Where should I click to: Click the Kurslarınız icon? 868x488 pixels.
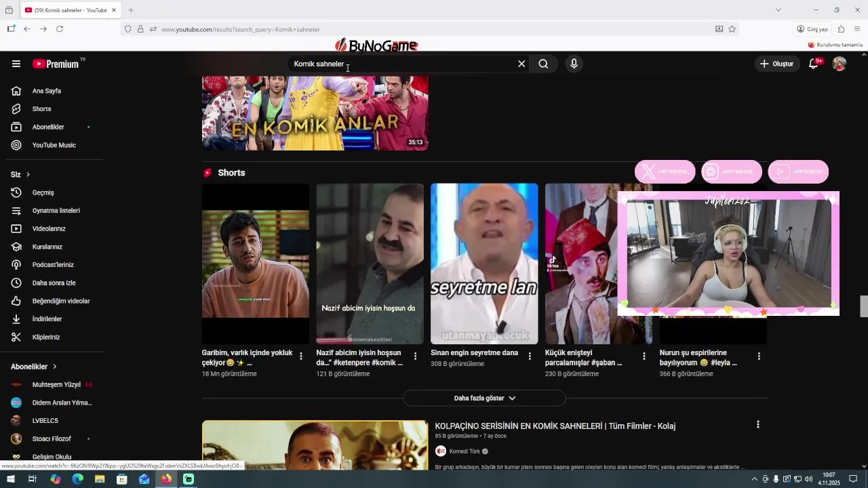16,247
